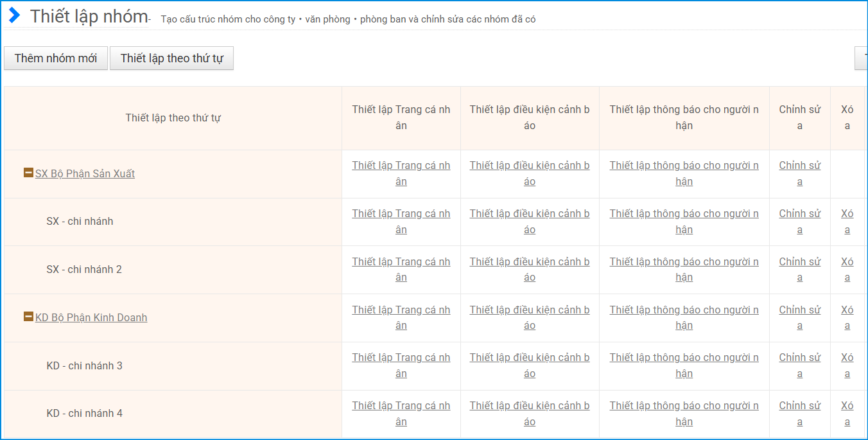Image resolution: width=868 pixels, height=440 pixels.
Task: Select the SX - chi nhánh 2 row name
Action: pyautogui.click(x=84, y=269)
